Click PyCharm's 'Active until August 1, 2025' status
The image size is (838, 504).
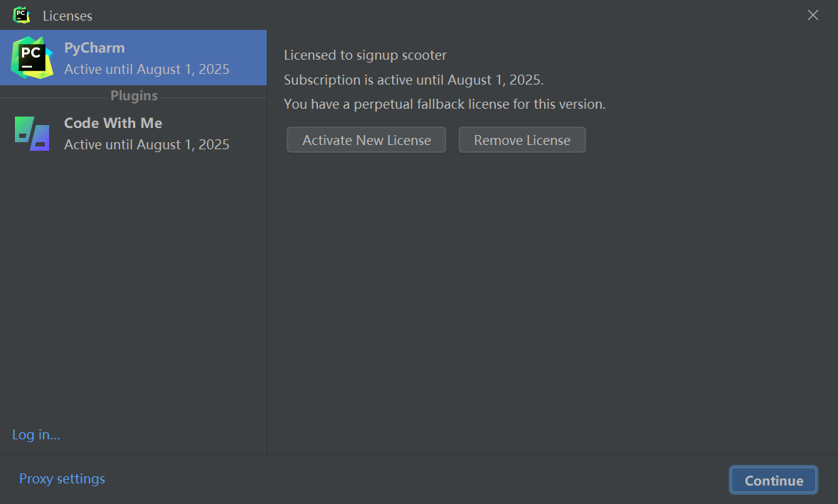pos(147,70)
